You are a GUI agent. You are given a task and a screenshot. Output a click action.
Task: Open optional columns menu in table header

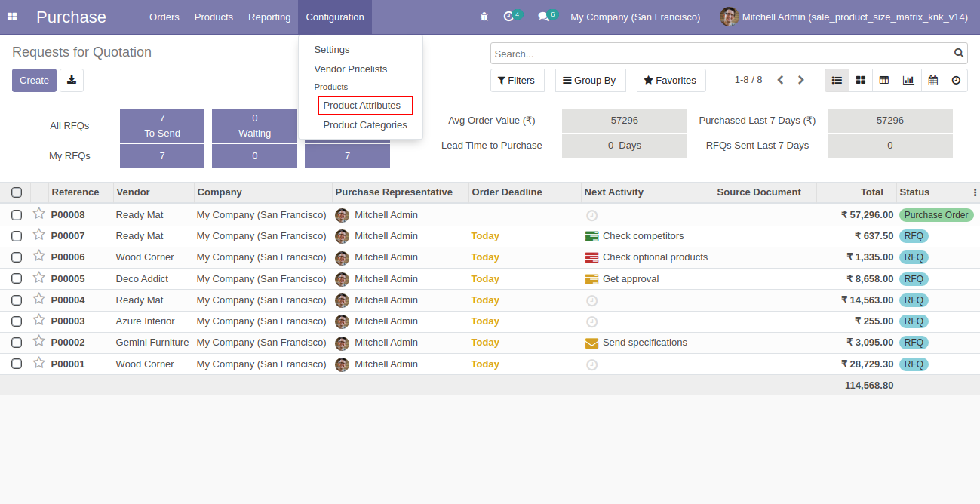click(975, 192)
